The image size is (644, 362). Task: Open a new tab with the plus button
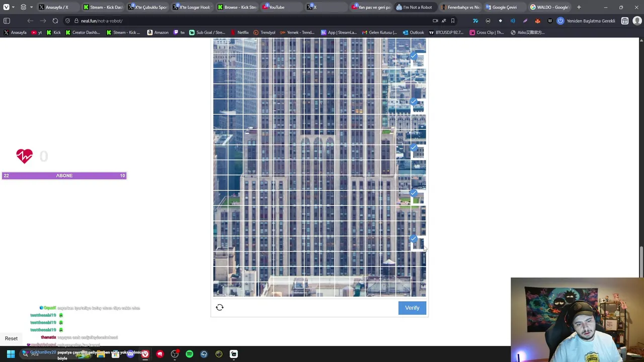pyautogui.click(x=579, y=7)
